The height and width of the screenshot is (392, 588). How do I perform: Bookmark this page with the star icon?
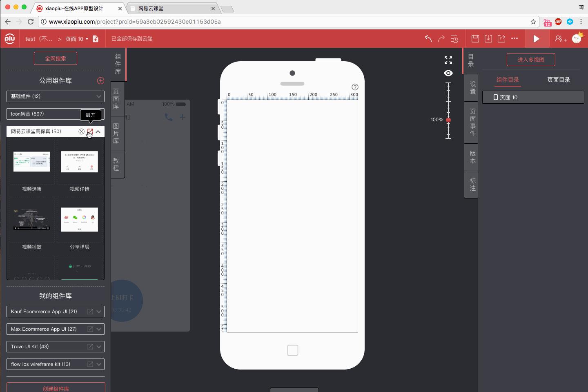[533, 22]
